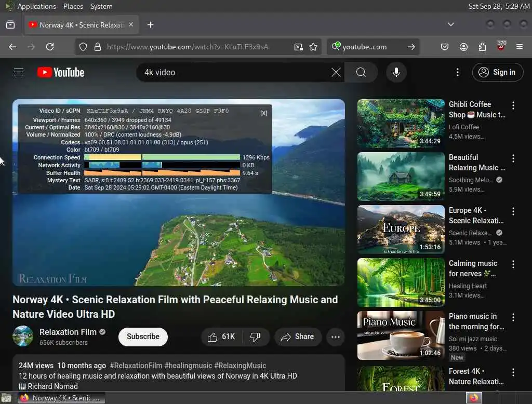Viewport: 532px width, 404px height.
Task: List all tabs dropdown chevron
Action: point(450,24)
